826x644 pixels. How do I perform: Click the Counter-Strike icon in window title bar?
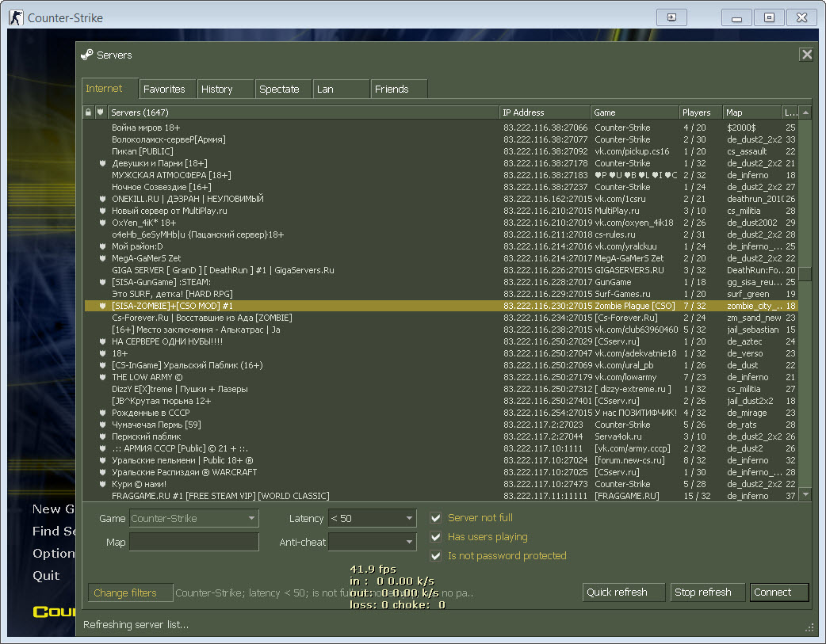pyautogui.click(x=16, y=17)
